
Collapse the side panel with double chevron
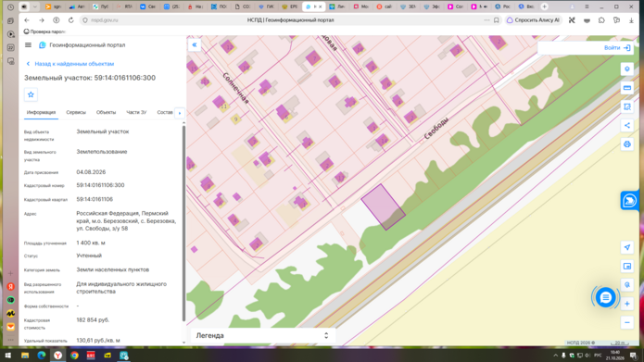pyautogui.click(x=195, y=44)
